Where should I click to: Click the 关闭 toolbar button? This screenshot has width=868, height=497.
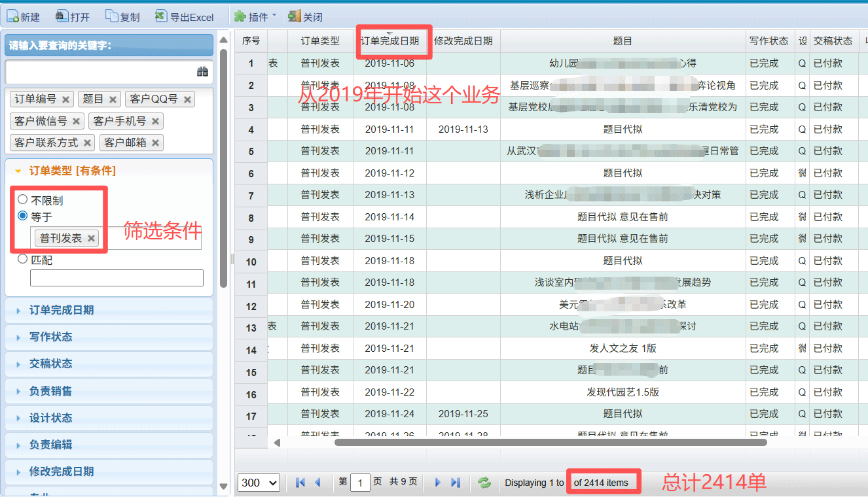click(306, 17)
